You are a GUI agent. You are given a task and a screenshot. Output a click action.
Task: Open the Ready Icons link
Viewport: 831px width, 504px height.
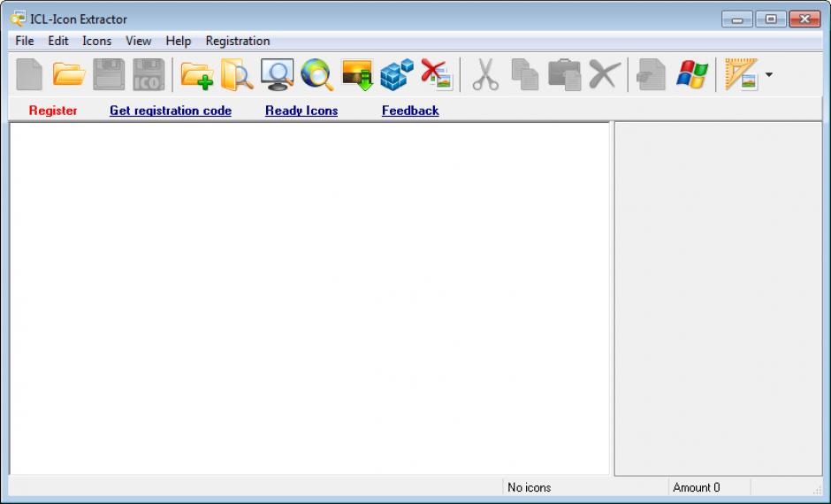coord(301,111)
